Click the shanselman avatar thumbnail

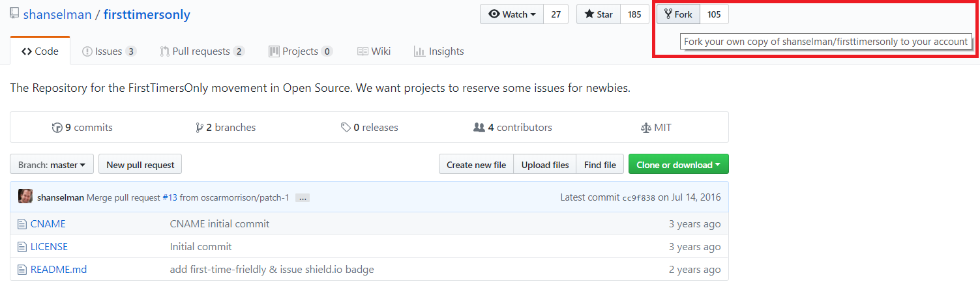pyautogui.click(x=25, y=197)
